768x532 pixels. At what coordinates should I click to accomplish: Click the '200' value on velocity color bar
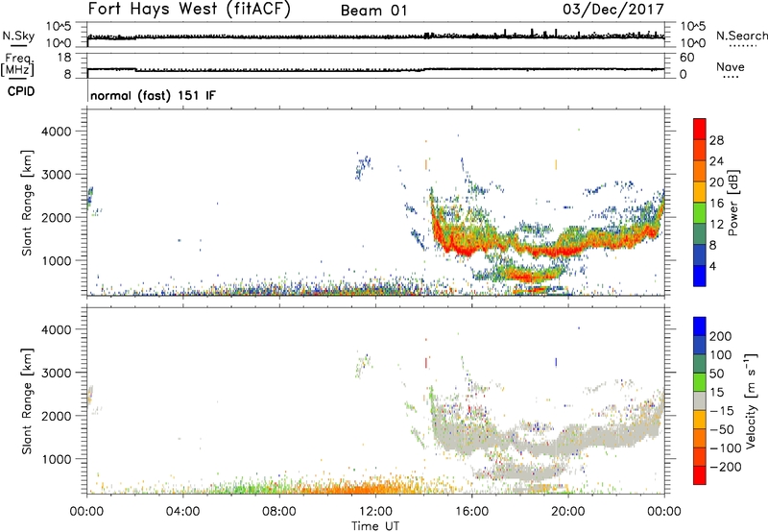pyautogui.click(x=721, y=336)
